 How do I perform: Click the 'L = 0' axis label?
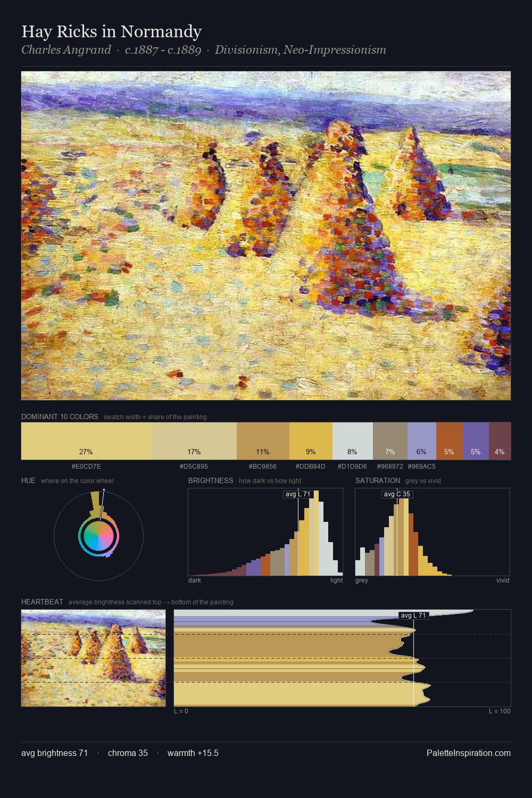(181, 711)
